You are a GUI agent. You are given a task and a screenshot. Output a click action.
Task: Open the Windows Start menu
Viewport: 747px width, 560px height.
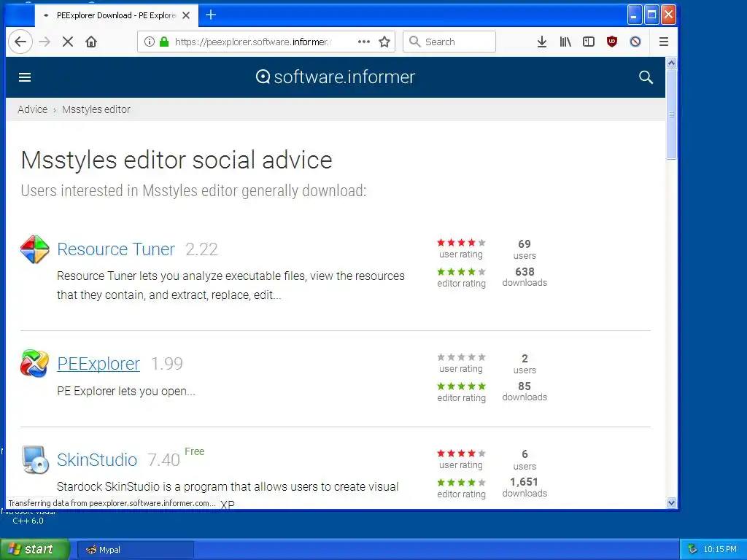click(35, 549)
